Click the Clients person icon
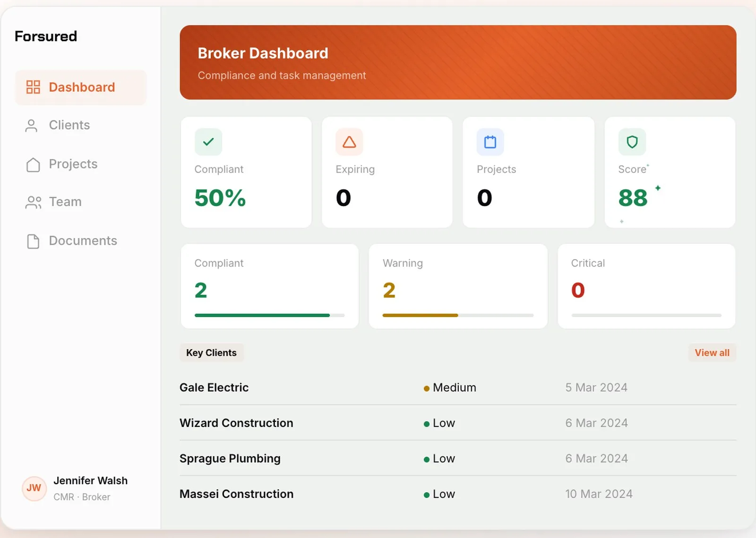This screenshot has width=756, height=538. pyautogui.click(x=31, y=125)
